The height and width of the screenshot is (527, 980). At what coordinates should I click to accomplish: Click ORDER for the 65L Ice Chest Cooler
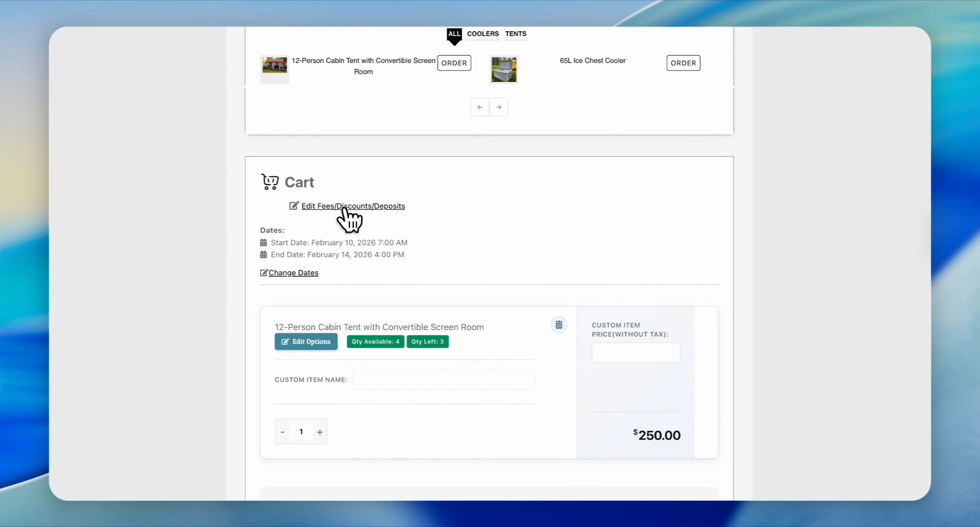[x=683, y=63]
